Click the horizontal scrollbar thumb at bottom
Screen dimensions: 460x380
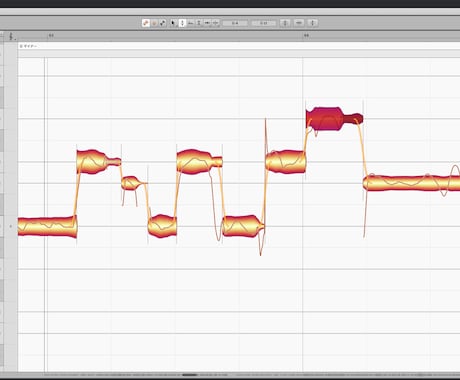coord(189,375)
